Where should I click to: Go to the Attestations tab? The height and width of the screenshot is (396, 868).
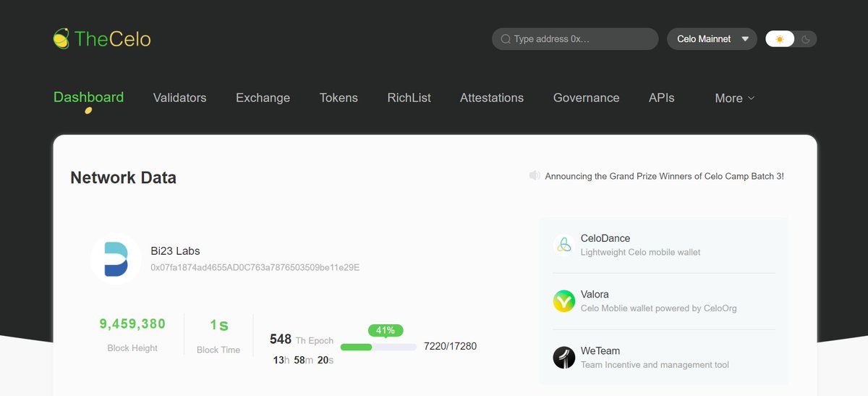pos(492,98)
